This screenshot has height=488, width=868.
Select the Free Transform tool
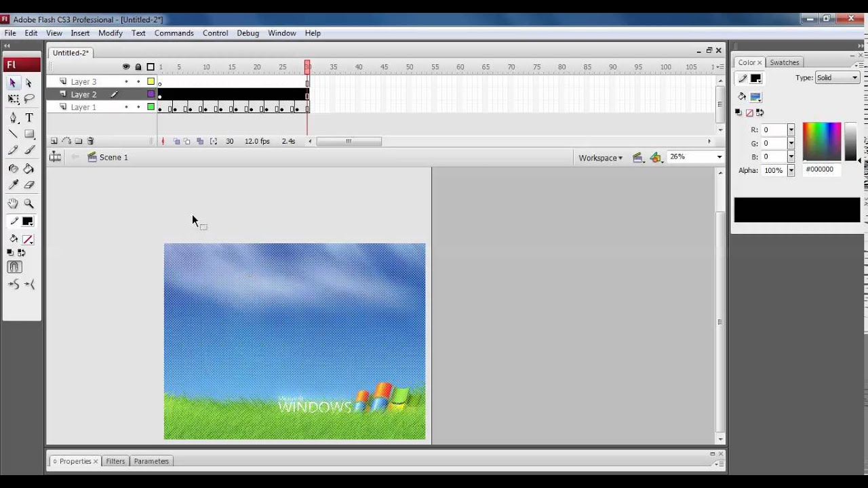(13, 99)
